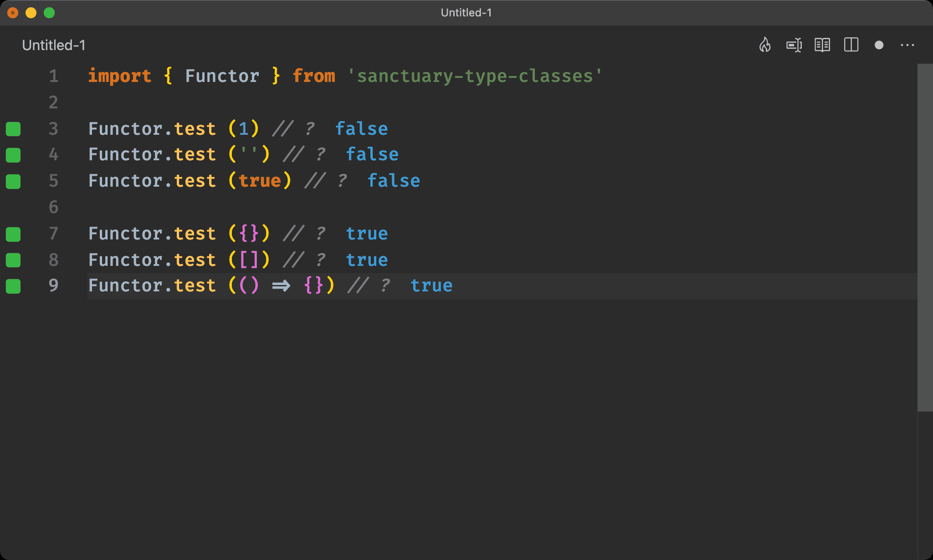
Task: Click the true result on line 7
Action: [367, 234]
